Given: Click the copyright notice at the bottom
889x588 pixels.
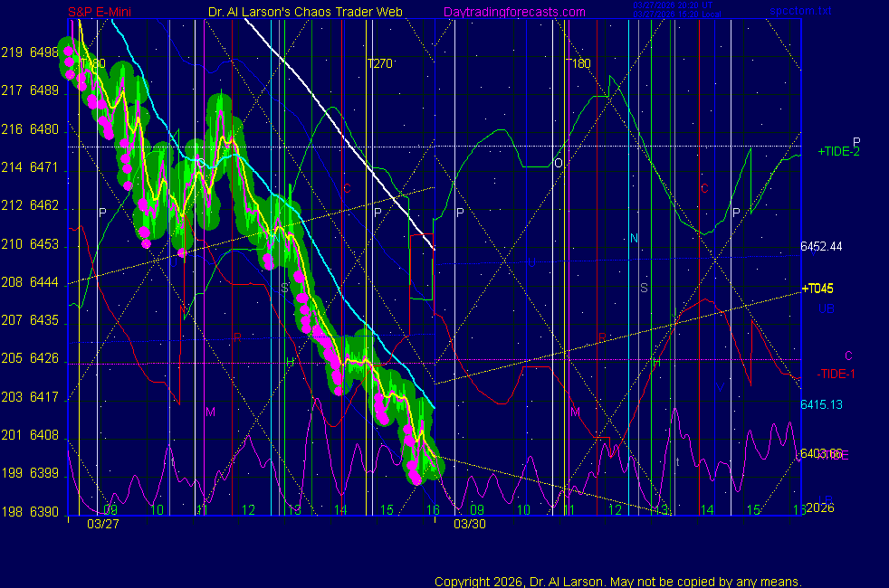Looking at the screenshot, I should [x=617, y=581].
